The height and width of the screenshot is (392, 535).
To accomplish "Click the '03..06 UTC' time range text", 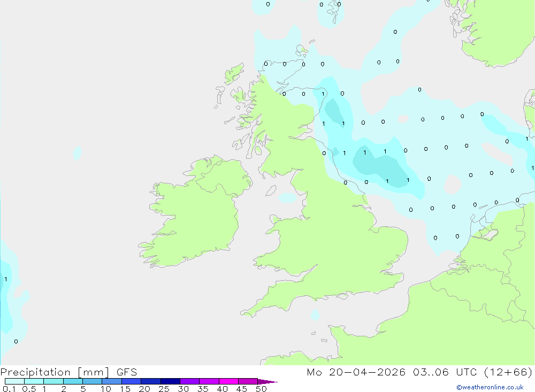I will click(445, 372).
